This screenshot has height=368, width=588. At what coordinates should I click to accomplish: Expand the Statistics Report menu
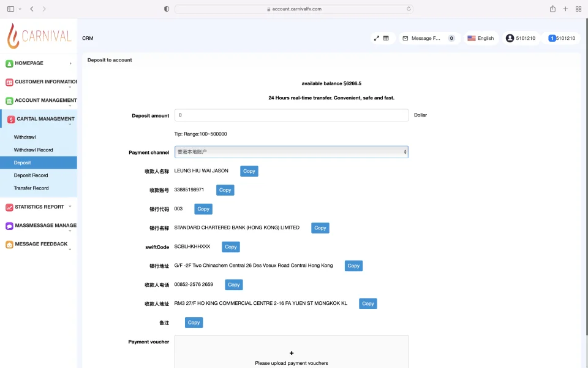(x=40, y=207)
